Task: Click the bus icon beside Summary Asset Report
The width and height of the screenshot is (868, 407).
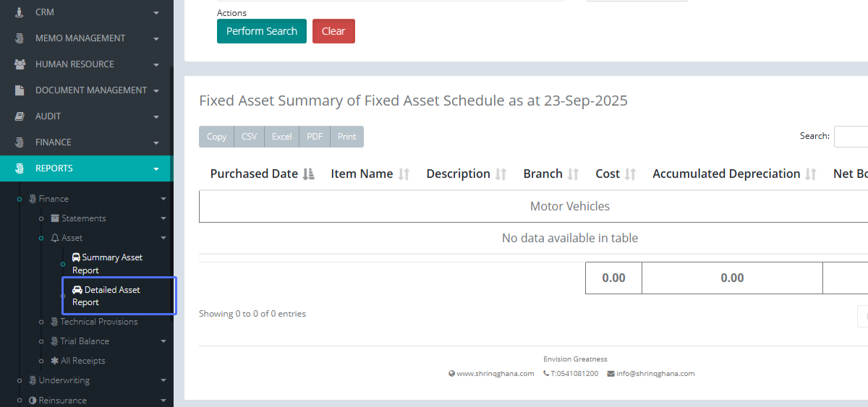Action: pyautogui.click(x=76, y=257)
